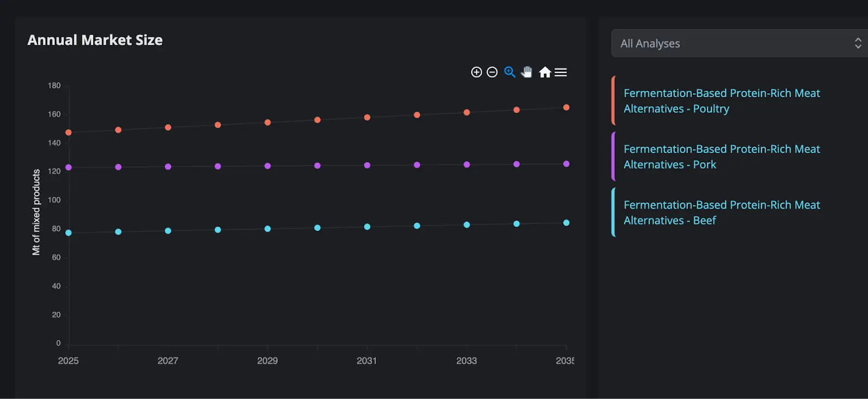
Task: Select the Pork meat alternatives analysis
Action: tap(721, 157)
